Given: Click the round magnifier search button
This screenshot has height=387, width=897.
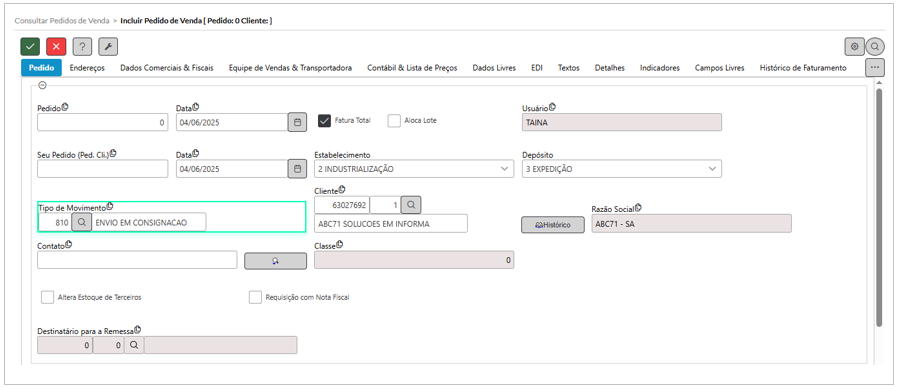Looking at the screenshot, I should pos(875,46).
